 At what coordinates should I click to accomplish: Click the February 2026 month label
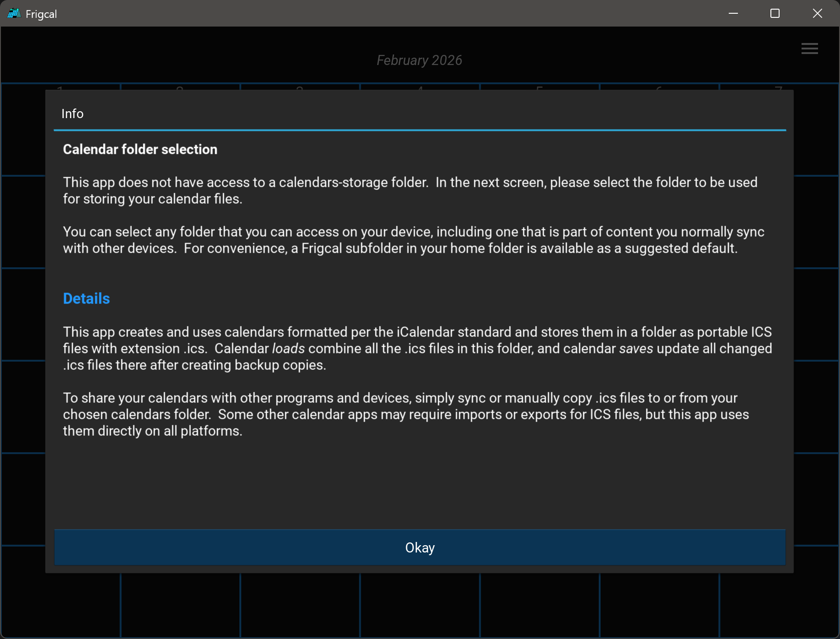pos(419,60)
